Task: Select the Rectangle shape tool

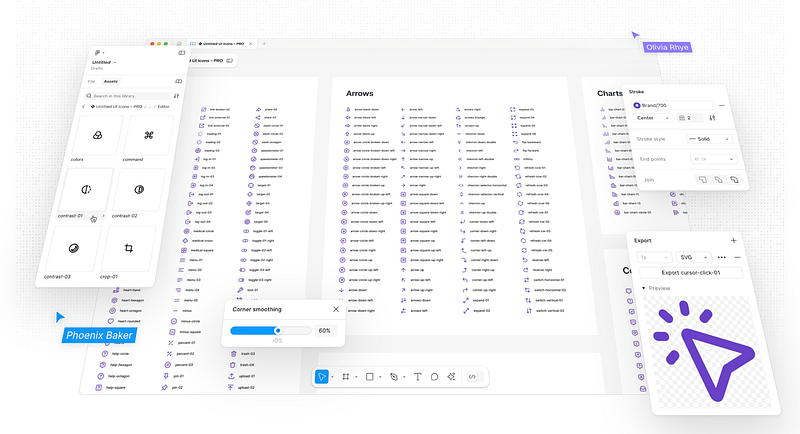Action: 369,377
